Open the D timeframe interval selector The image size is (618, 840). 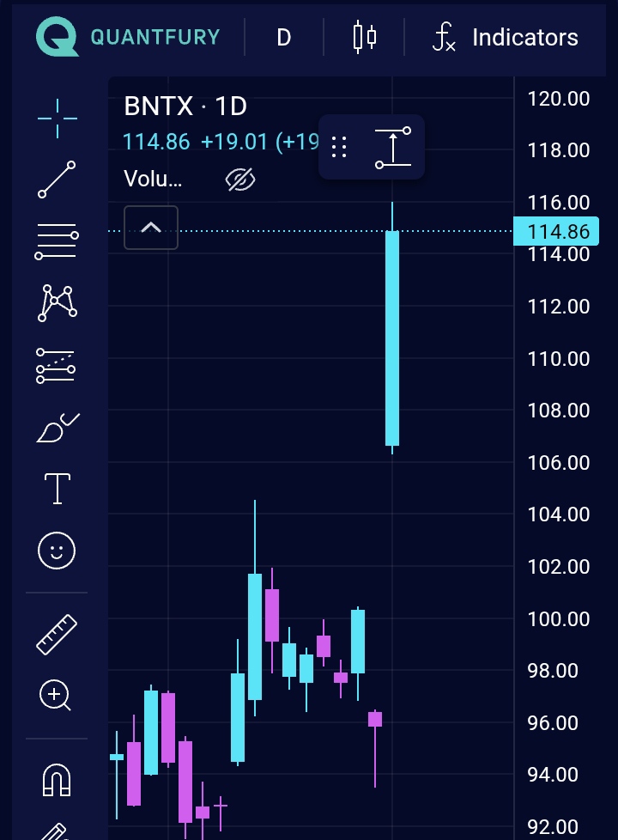pos(284,38)
